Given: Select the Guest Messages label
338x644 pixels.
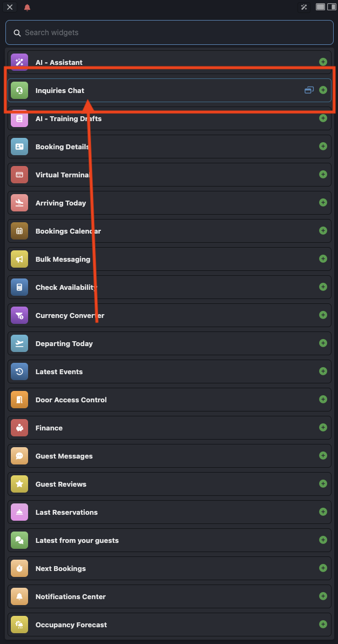Looking at the screenshot, I should pos(64,456).
